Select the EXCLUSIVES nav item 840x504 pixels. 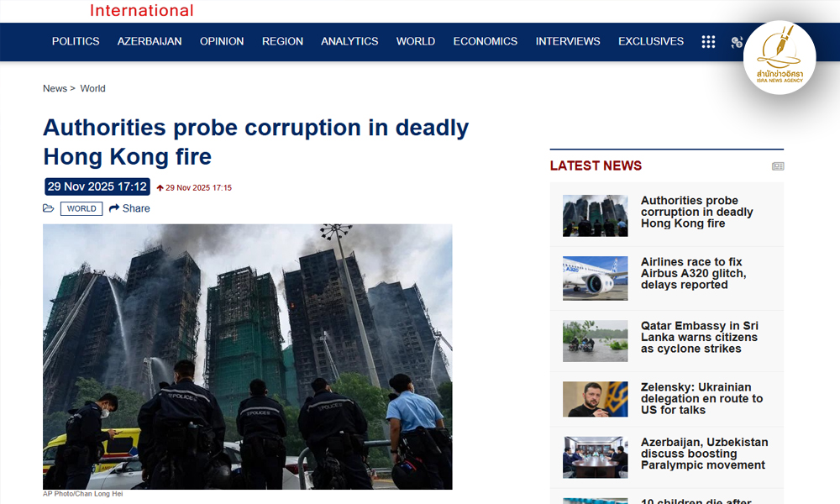pyautogui.click(x=651, y=41)
